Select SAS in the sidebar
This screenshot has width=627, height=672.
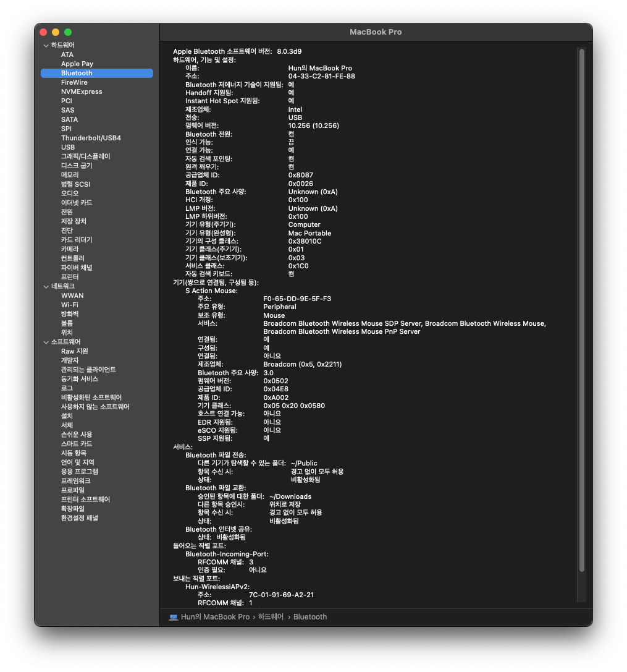(68, 110)
